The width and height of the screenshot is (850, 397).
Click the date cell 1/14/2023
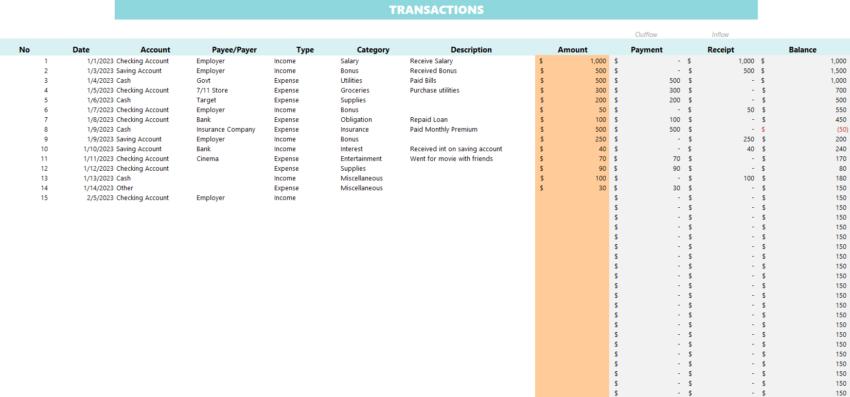click(x=98, y=188)
